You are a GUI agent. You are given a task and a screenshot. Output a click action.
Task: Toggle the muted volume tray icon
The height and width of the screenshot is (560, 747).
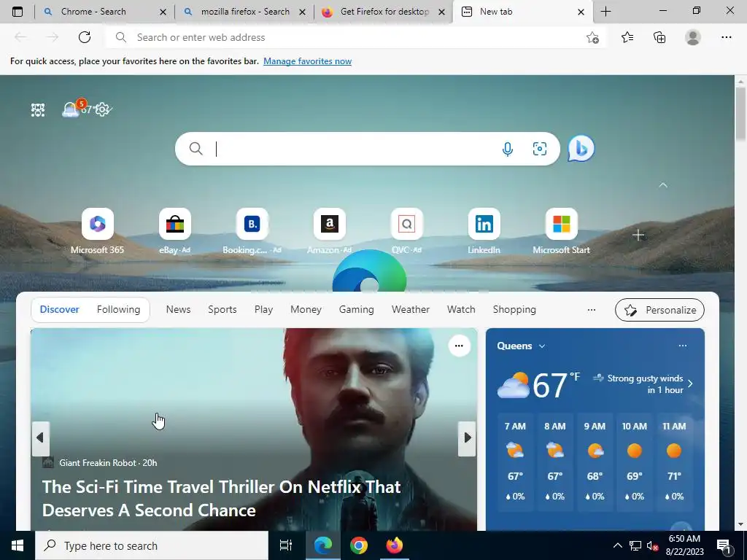(x=652, y=545)
